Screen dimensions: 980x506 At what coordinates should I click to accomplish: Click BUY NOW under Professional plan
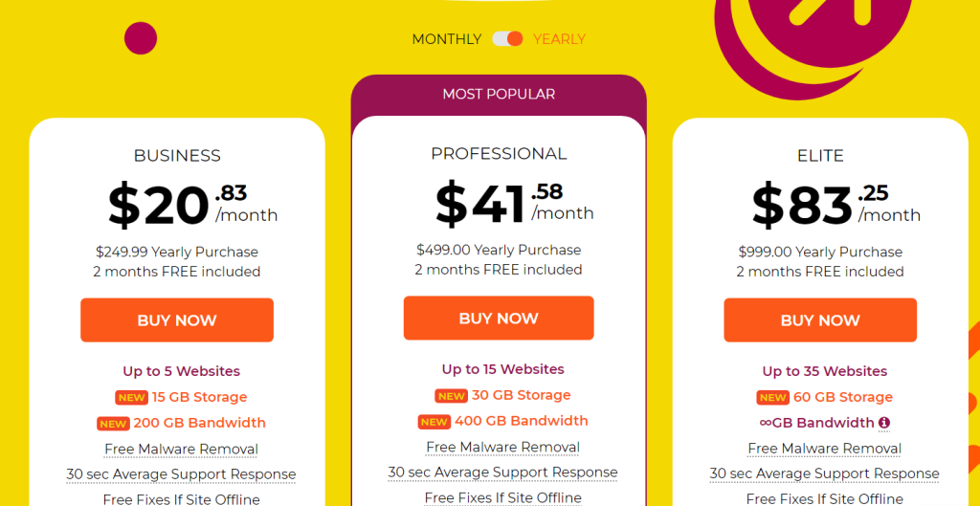pyautogui.click(x=499, y=318)
